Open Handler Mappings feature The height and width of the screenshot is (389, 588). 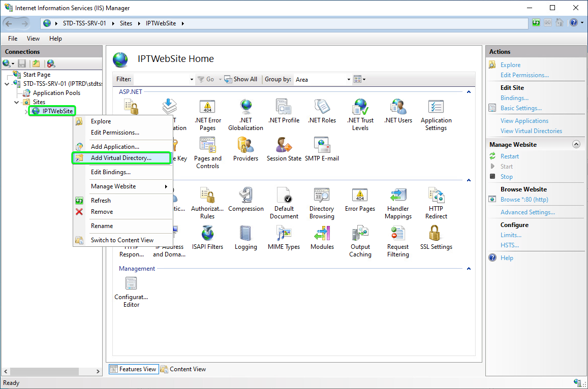point(398,204)
